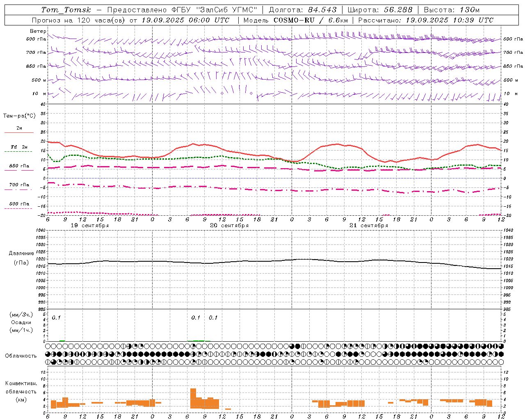
Task: Click the Широта: 56.288 latitude value
Action: click(x=380, y=10)
